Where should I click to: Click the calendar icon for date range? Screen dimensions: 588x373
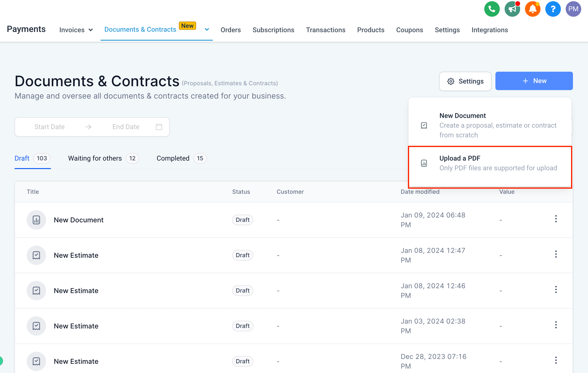pos(159,127)
